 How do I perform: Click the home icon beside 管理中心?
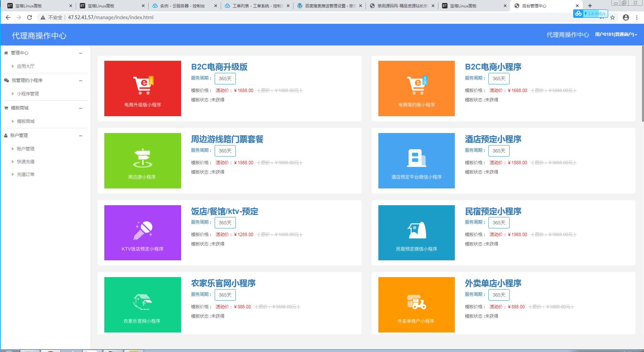6,53
